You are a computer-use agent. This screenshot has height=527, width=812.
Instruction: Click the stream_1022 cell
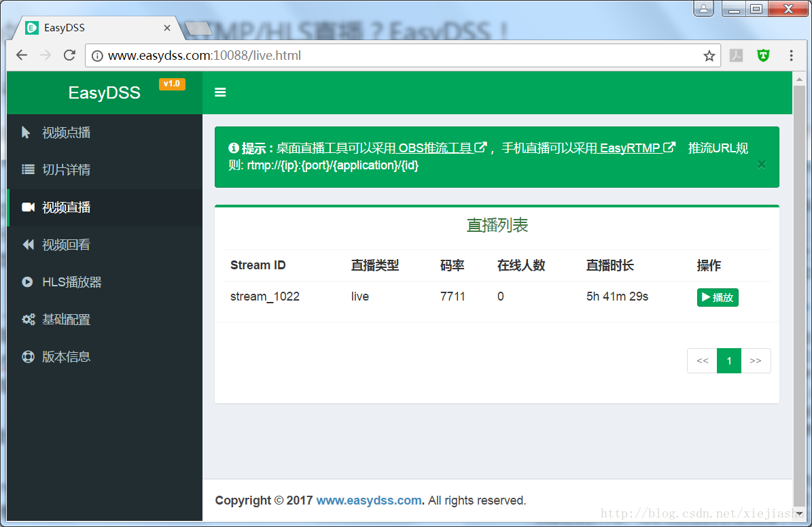(264, 296)
